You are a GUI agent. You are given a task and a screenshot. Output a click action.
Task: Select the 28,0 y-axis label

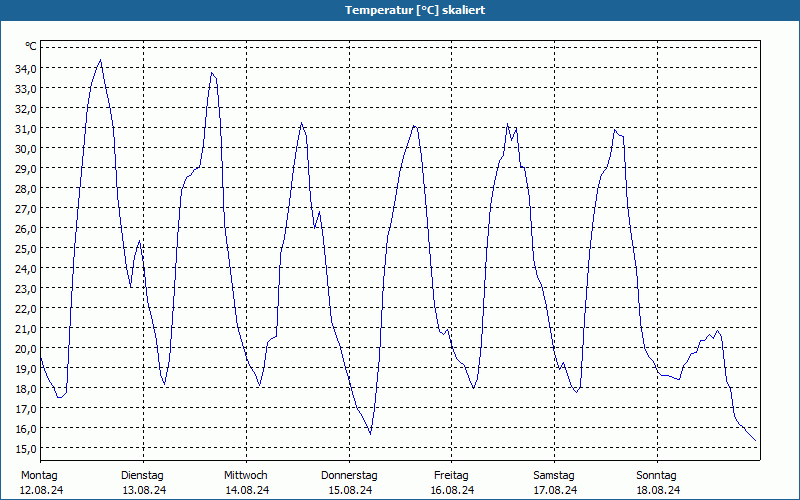26,188
